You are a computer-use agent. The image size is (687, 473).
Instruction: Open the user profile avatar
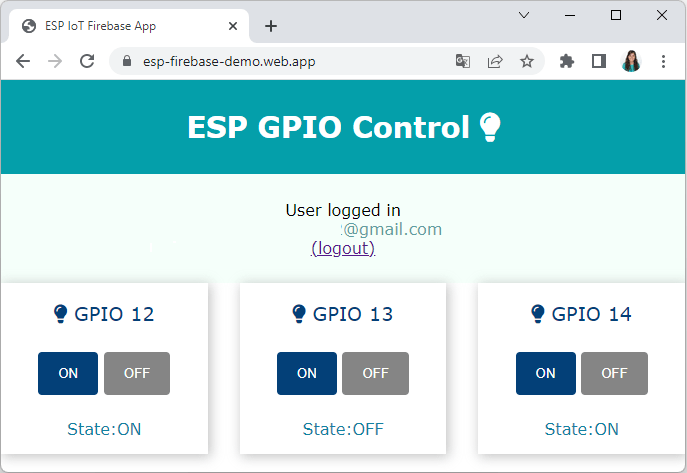tap(631, 61)
